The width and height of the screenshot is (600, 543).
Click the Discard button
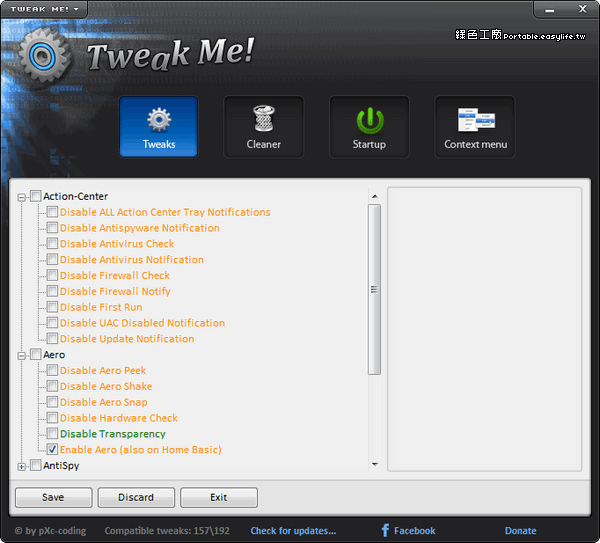(x=136, y=497)
